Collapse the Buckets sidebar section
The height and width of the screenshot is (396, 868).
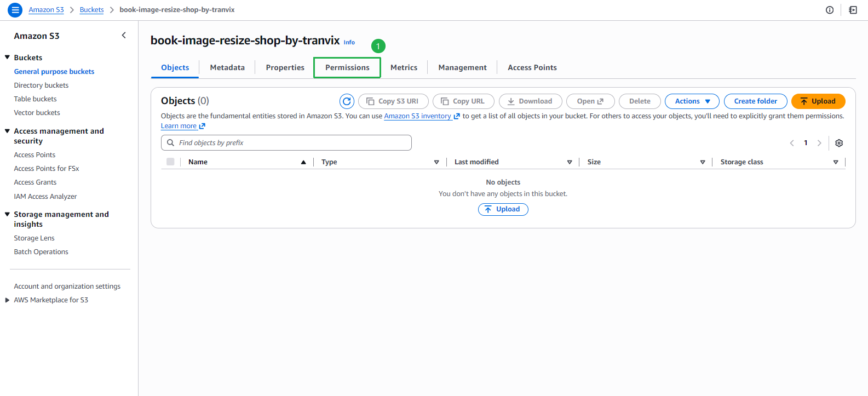8,58
